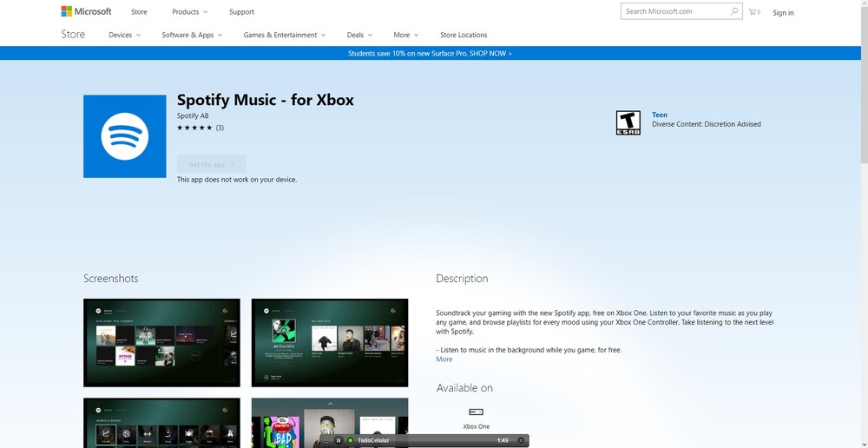Open the All Out 00's screenshot
The width and height of the screenshot is (868, 448).
(329, 343)
